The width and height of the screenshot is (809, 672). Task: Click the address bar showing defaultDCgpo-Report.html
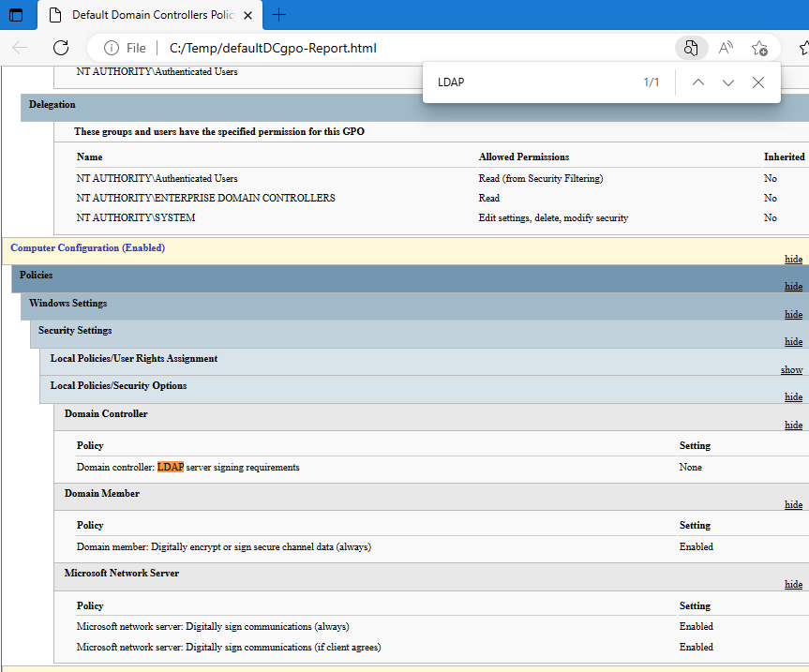(x=273, y=48)
